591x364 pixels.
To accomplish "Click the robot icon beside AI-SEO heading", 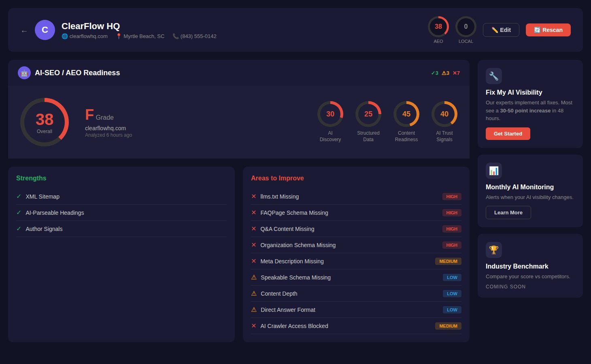I will (x=24, y=73).
